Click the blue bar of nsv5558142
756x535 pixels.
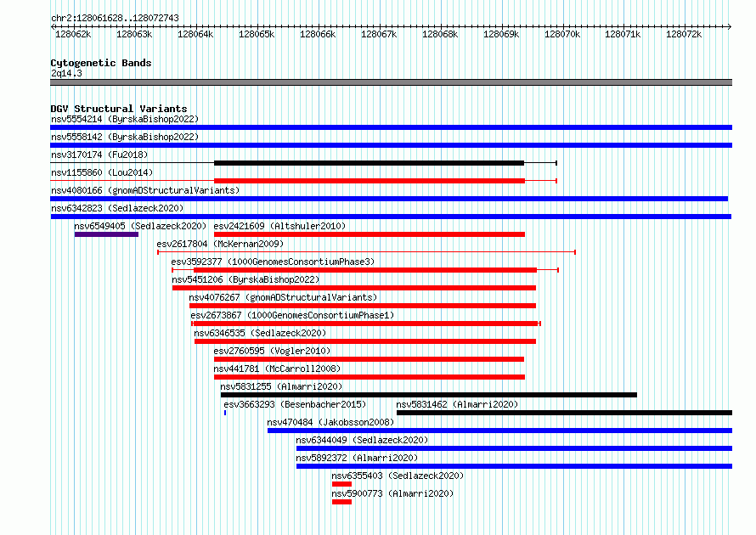tap(391, 145)
